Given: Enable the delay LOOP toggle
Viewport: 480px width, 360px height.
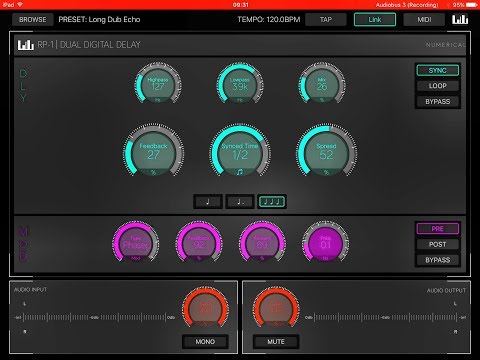Looking at the screenshot, I should point(437,86).
